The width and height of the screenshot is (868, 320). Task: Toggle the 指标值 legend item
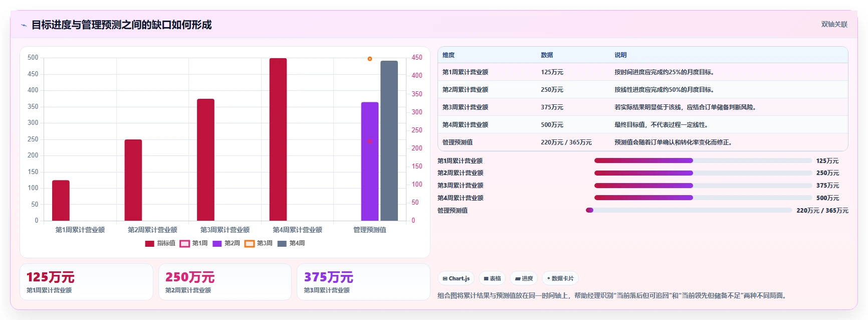[160, 243]
